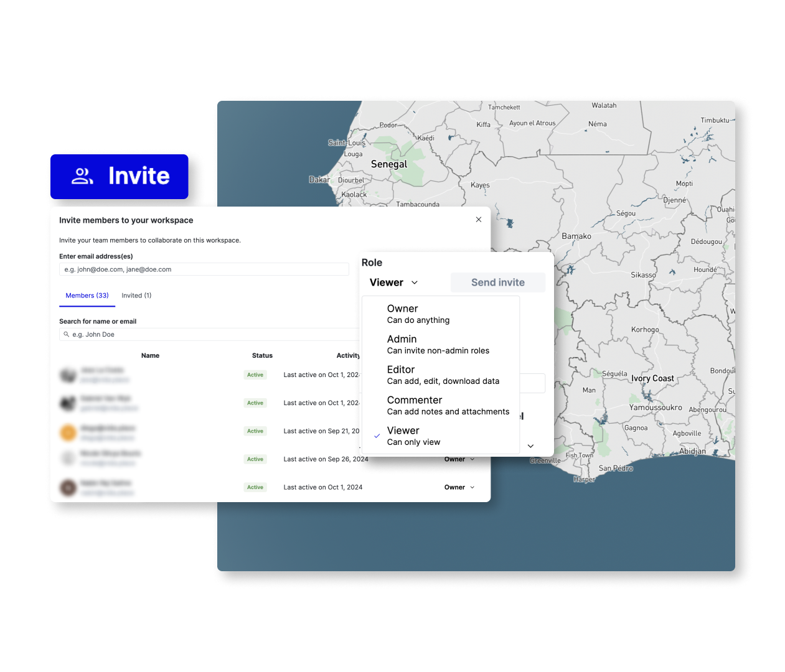Close the invite members dialog
The height and width of the screenshot is (672, 785).
point(478,220)
